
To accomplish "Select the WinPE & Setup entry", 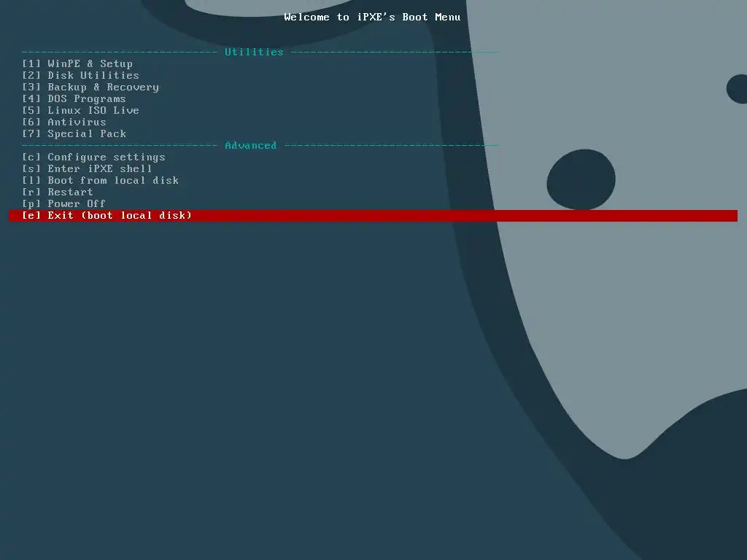I will (77, 64).
